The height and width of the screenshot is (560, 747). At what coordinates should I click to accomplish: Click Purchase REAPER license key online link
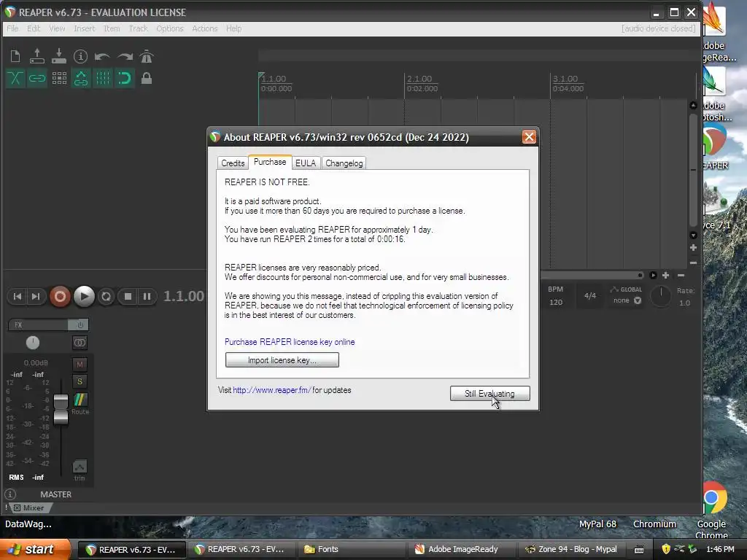290,342
